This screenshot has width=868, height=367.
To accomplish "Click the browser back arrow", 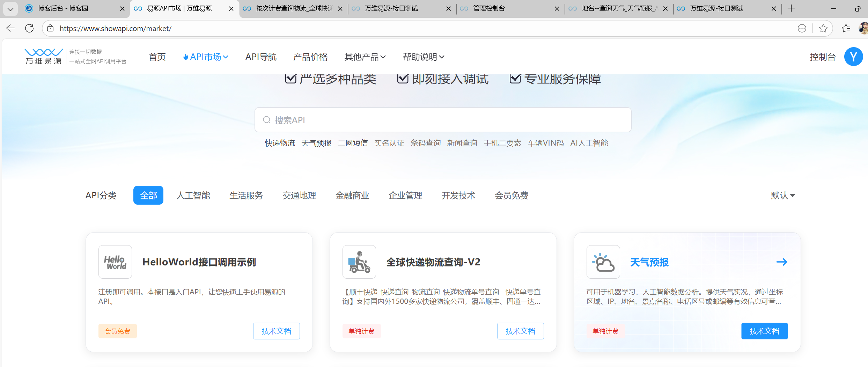I will (x=10, y=28).
